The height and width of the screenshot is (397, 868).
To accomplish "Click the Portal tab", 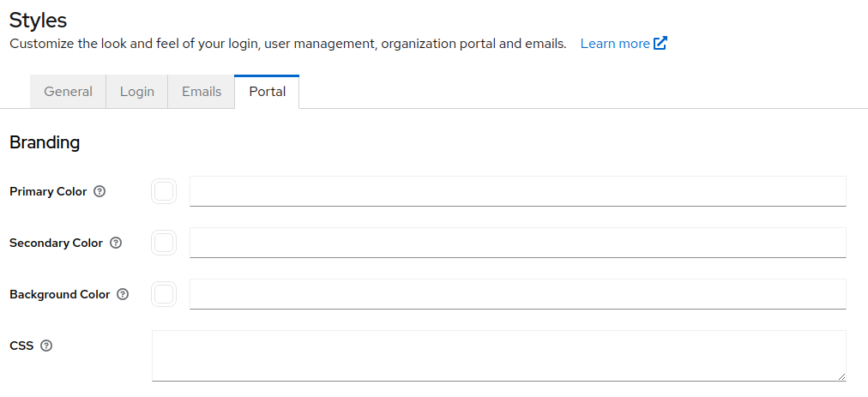I will (267, 92).
